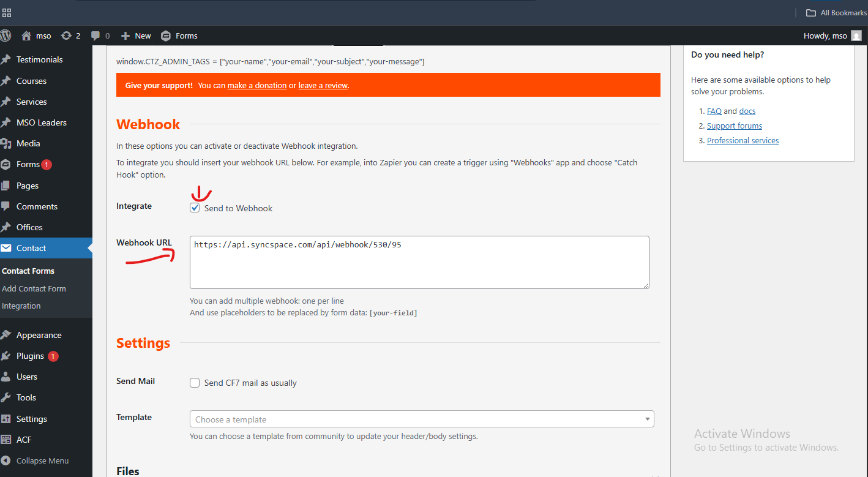Open Plugins in the sidebar
Screen dimensions: 868x477
[30, 356]
